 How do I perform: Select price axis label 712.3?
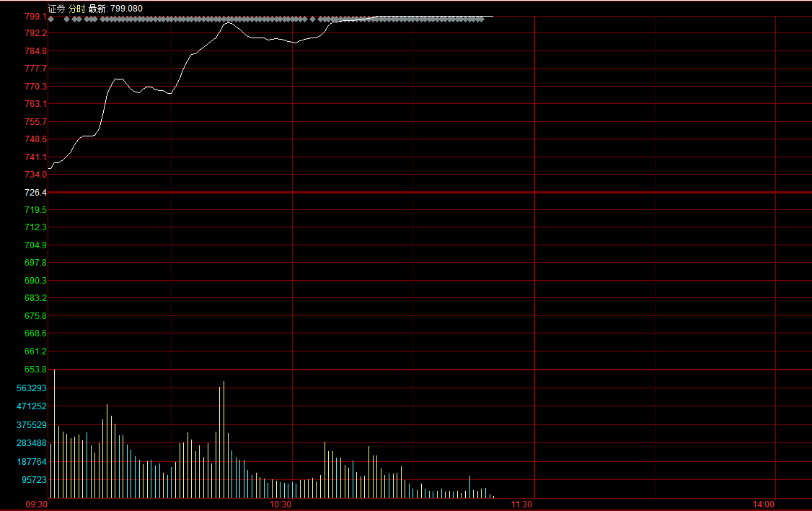(x=36, y=227)
